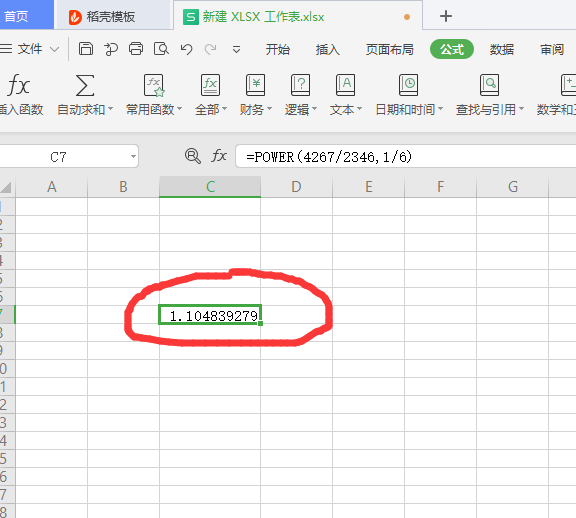This screenshot has height=518, width=576.
Task: Click the Print icon
Action: pos(136,49)
